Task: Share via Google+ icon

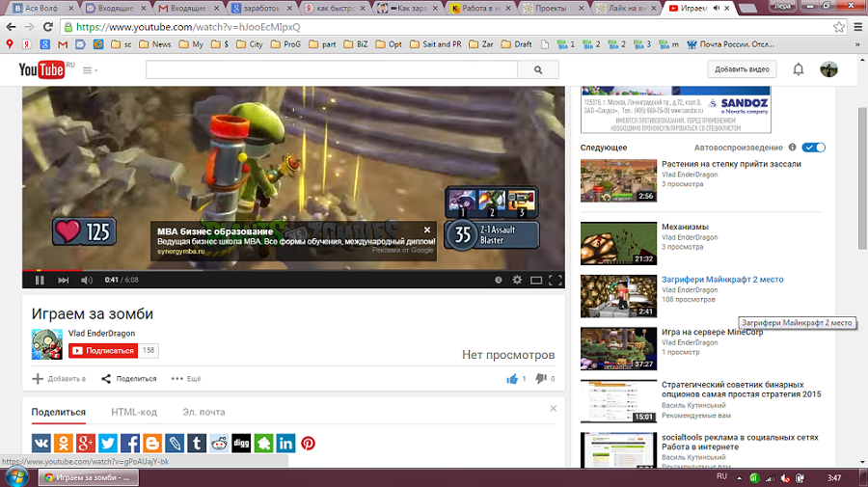Action: [x=86, y=444]
